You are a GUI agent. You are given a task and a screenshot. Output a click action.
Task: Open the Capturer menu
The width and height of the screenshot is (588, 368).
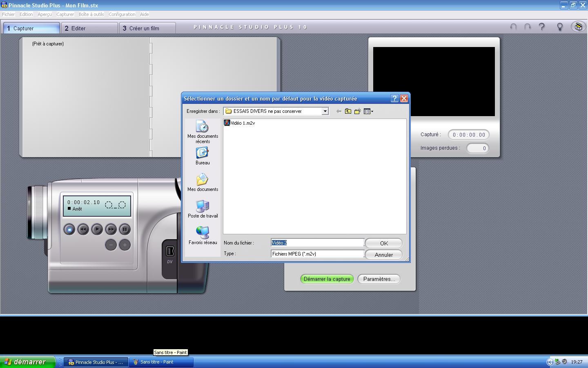65,14
